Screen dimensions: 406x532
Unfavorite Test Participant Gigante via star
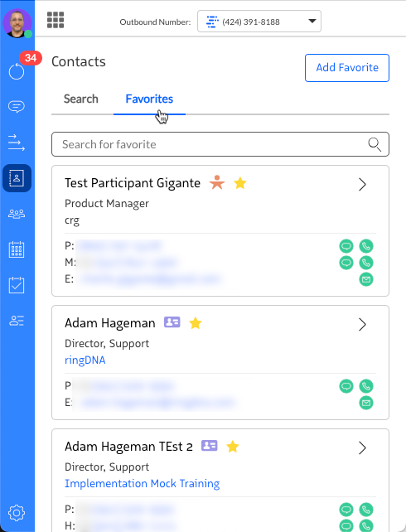pyautogui.click(x=240, y=183)
